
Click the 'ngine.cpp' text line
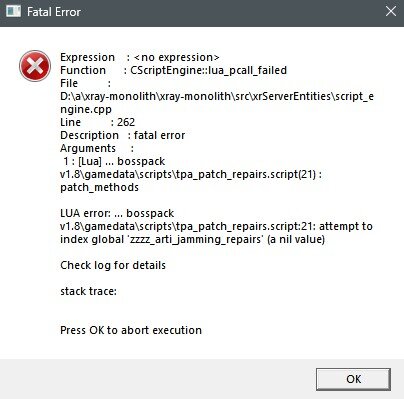click(86, 109)
